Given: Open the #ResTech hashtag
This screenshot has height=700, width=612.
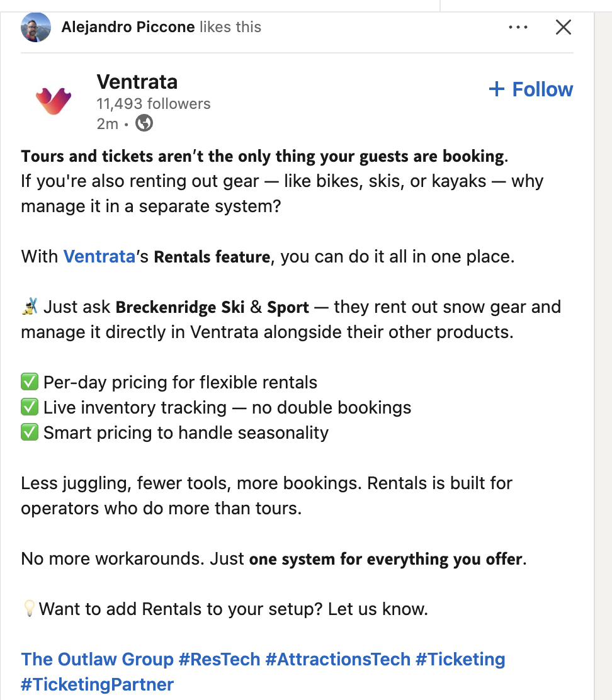Looking at the screenshot, I should coord(219,659).
